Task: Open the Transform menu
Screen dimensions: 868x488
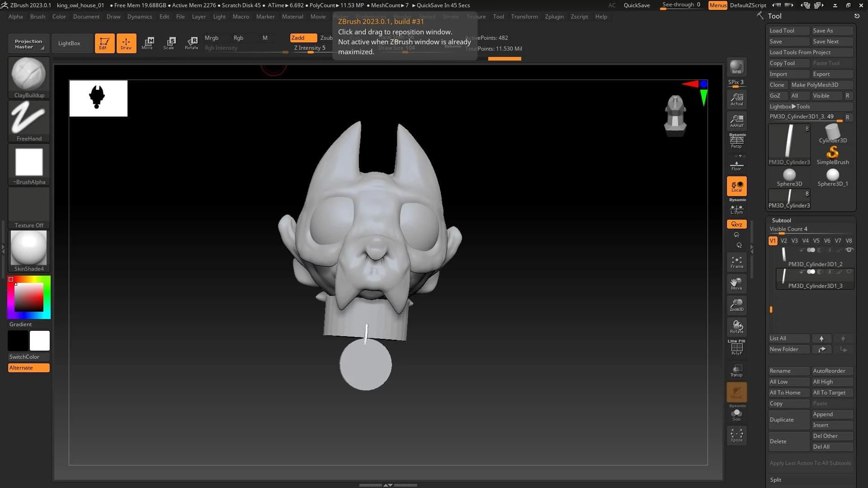Action: click(x=524, y=17)
